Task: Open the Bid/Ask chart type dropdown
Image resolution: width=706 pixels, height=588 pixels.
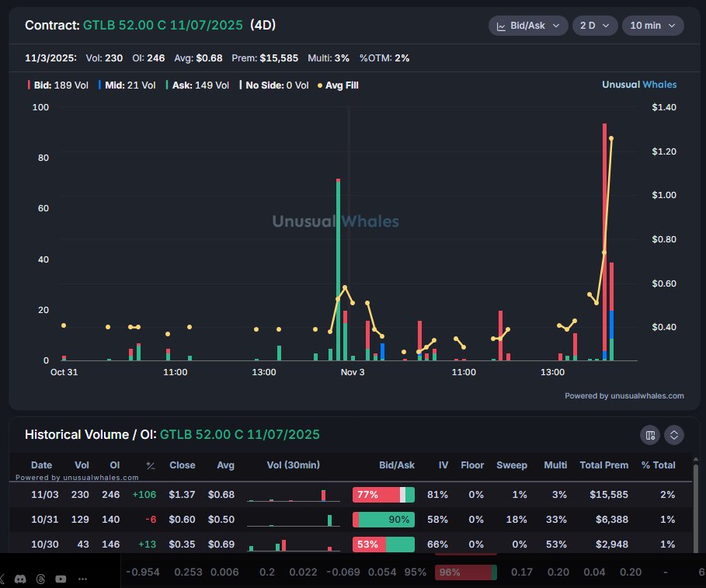Action: coord(527,26)
